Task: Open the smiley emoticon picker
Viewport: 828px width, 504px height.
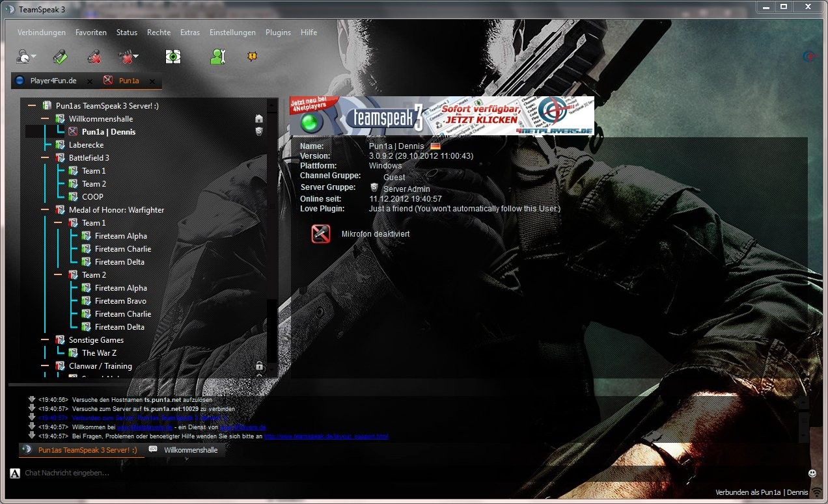Action: tap(812, 473)
